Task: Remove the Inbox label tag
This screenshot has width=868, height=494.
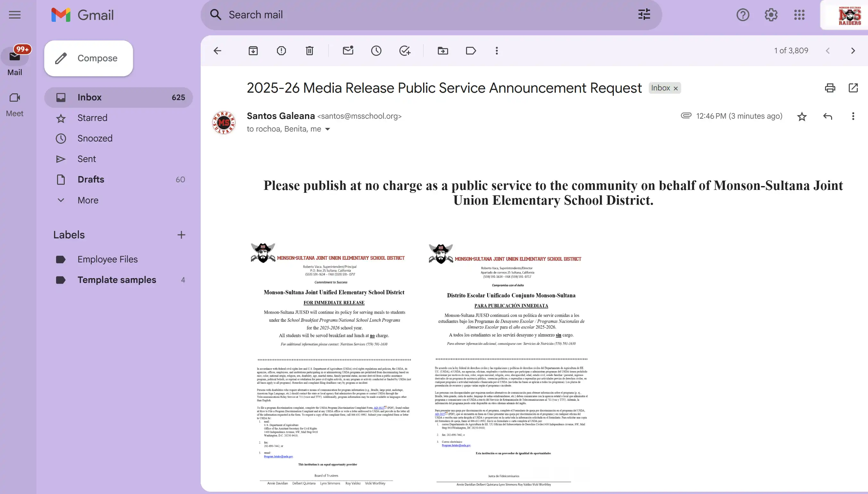Action: (675, 88)
